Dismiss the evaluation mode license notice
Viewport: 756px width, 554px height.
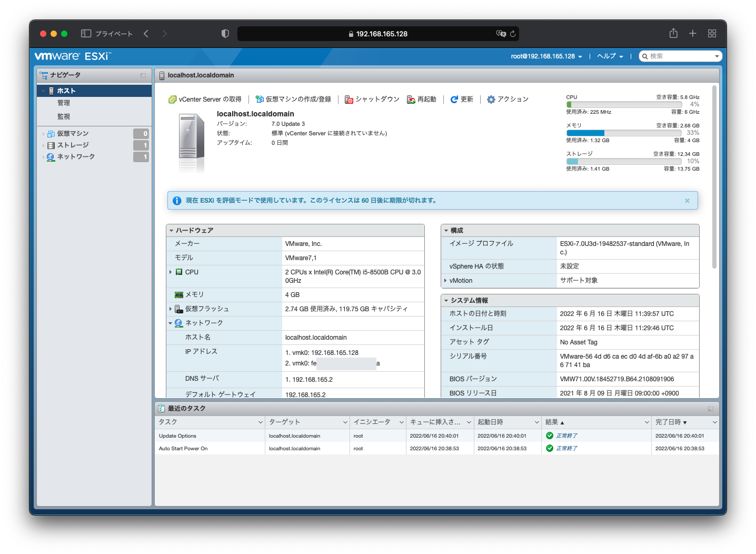[x=687, y=201]
